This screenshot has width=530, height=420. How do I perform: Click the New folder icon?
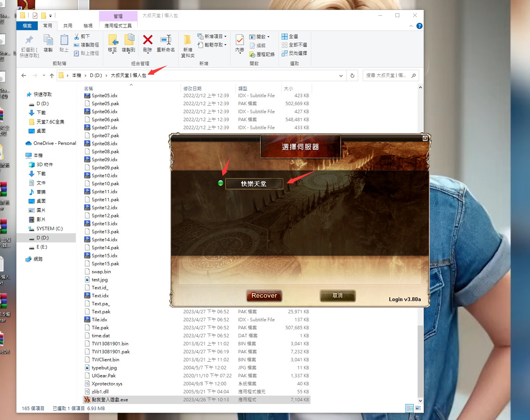tap(187, 40)
